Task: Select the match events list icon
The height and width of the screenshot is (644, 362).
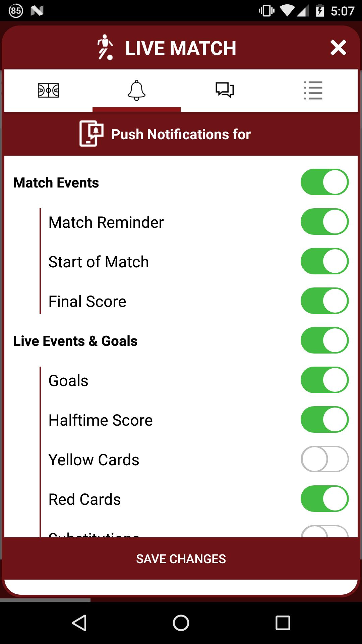Action: (x=313, y=90)
